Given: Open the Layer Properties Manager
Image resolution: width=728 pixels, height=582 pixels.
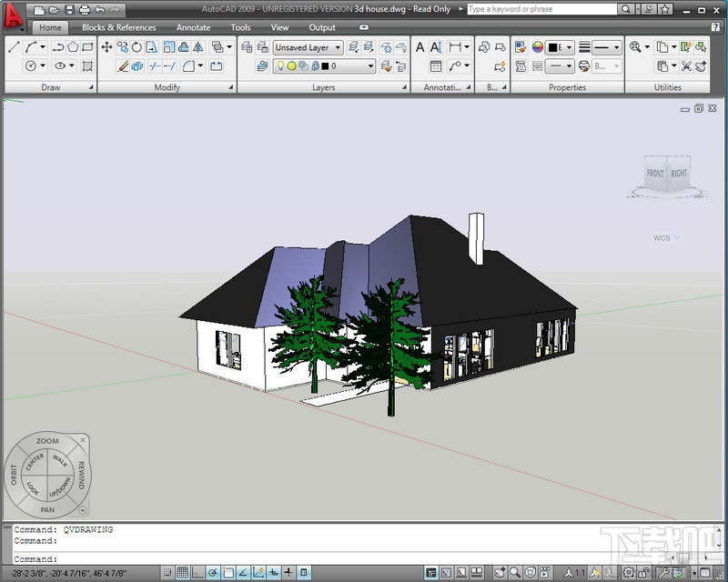Looking at the screenshot, I should 261,48.
